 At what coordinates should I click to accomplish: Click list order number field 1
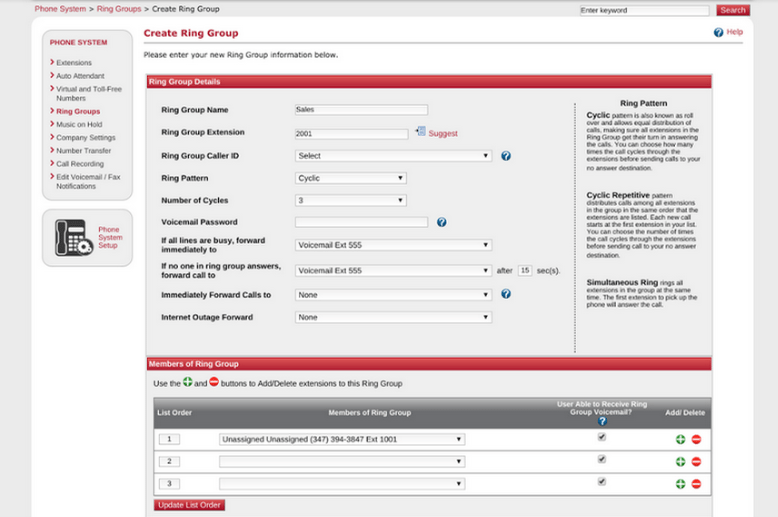coord(169,439)
